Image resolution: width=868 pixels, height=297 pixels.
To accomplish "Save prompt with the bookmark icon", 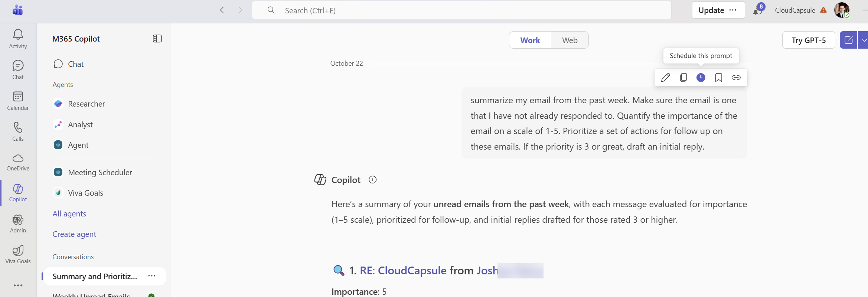I will click(718, 78).
